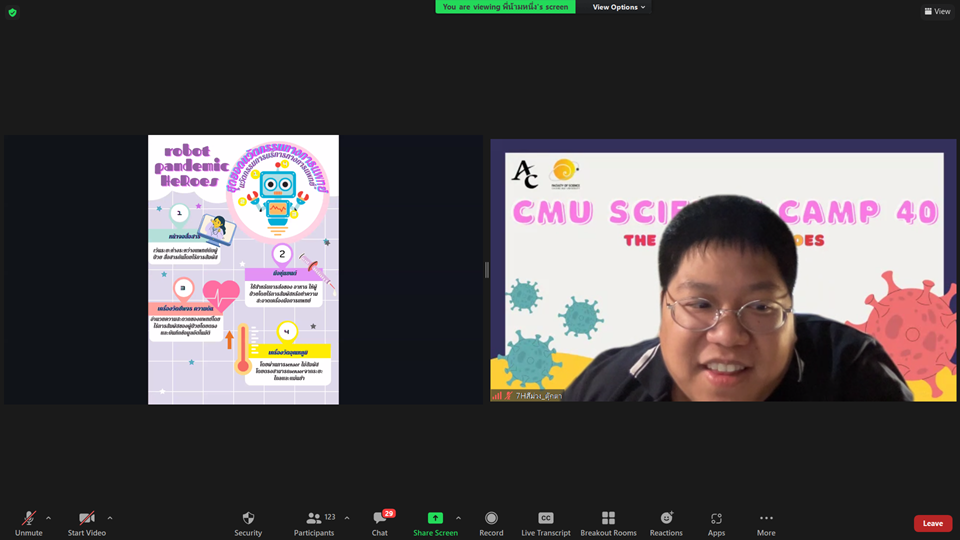Start Video camera

coord(87,523)
